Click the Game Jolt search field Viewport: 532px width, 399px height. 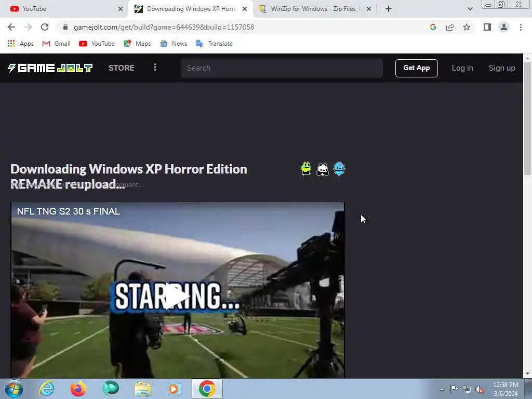(x=282, y=68)
